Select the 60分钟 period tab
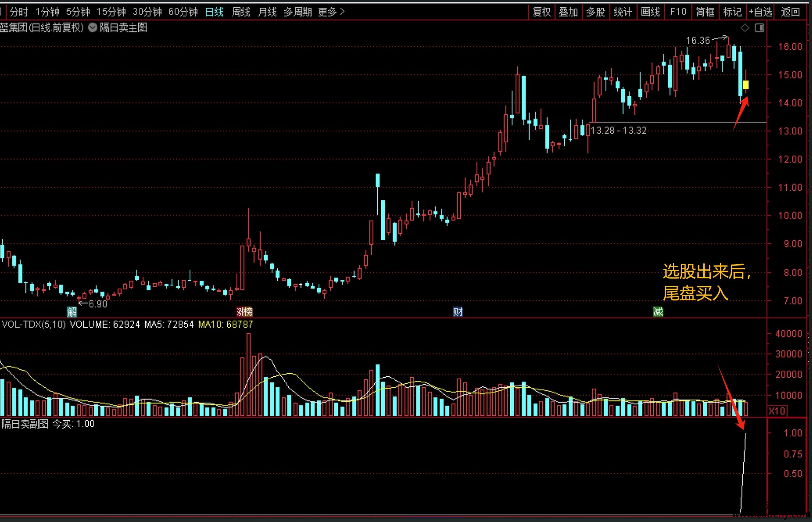The width and height of the screenshot is (812, 522). tap(183, 12)
